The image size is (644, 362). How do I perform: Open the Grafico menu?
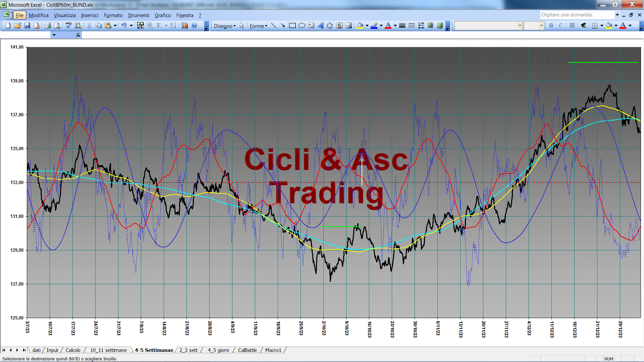pyautogui.click(x=163, y=15)
